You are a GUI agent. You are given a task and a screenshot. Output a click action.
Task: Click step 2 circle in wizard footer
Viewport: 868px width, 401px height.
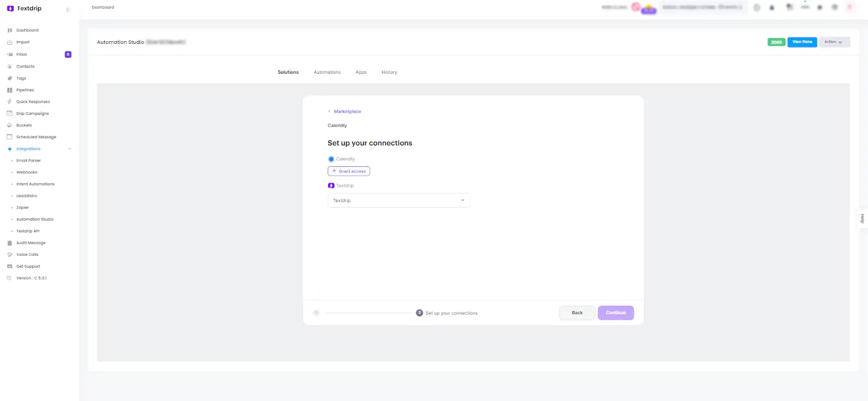point(419,313)
